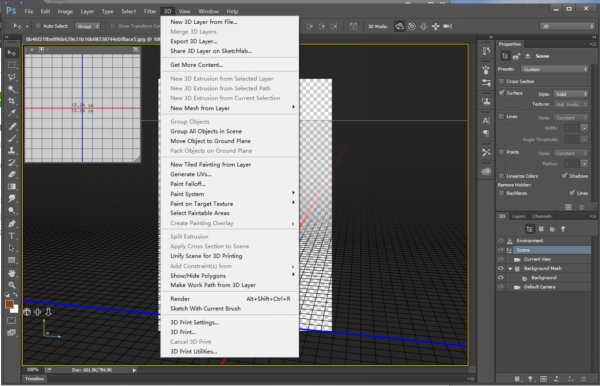Choose the Drag 3D Object mode icon

point(424,26)
